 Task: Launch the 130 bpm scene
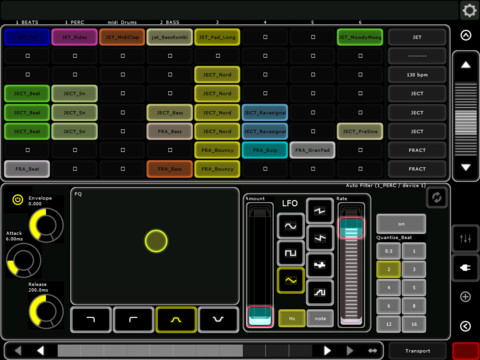click(417, 75)
